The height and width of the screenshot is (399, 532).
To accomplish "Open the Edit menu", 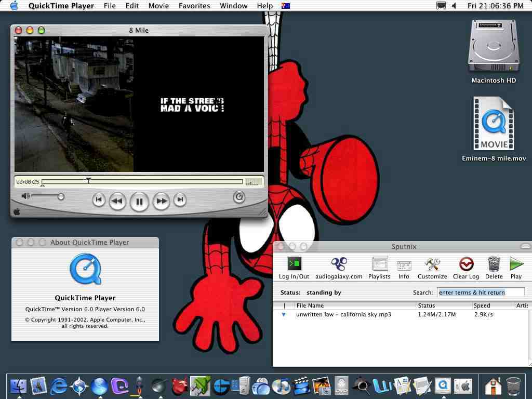I will click(132, 6).
